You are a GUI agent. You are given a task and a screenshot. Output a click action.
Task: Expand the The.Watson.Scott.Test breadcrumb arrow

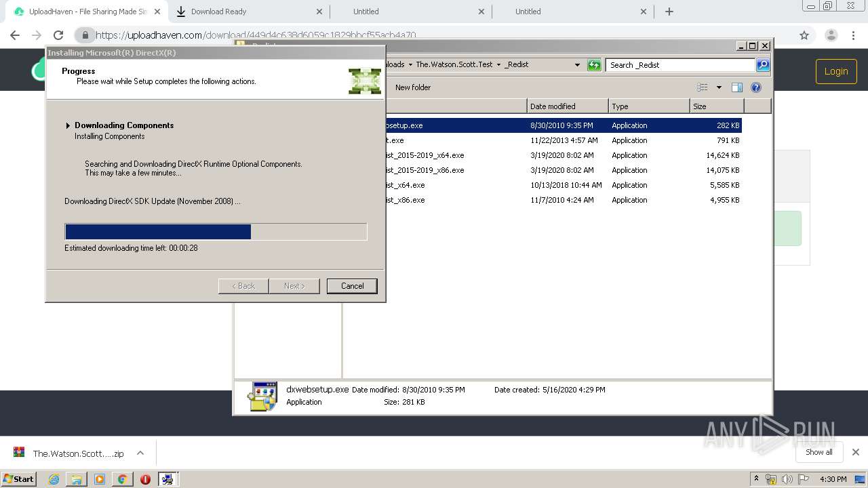coord(498,65)
